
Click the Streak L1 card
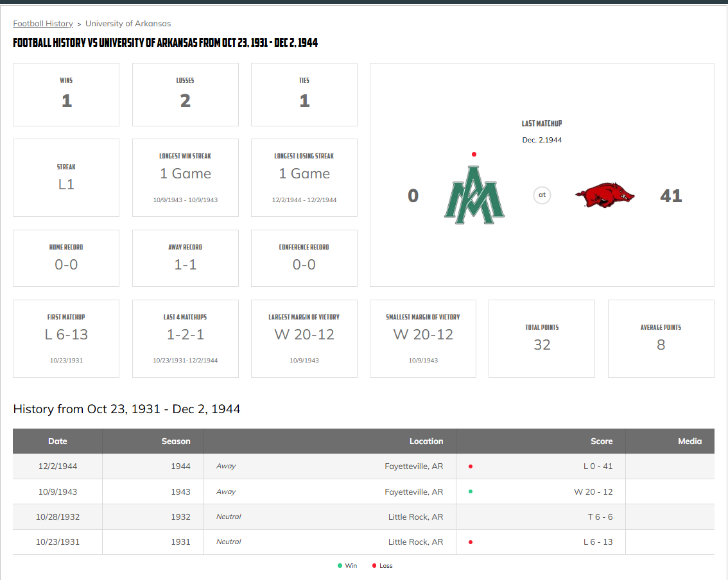point(66,178)
